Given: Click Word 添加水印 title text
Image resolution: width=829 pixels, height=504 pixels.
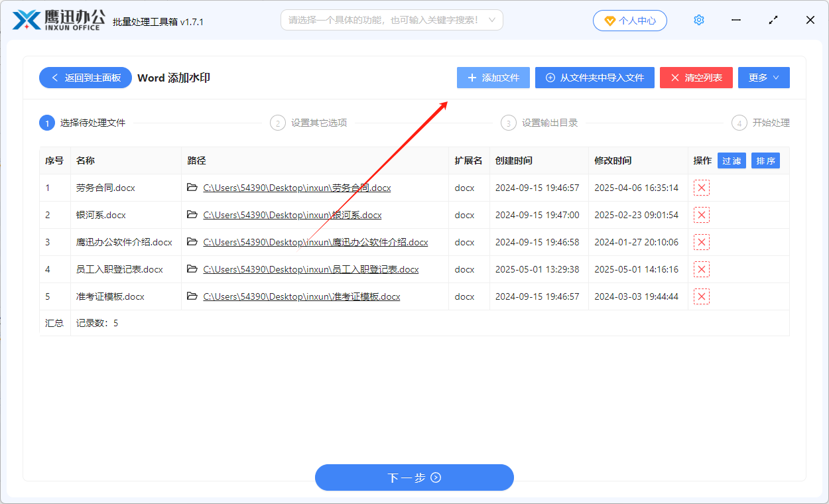Looking at the screenshot, I should (x=174, y=78).
